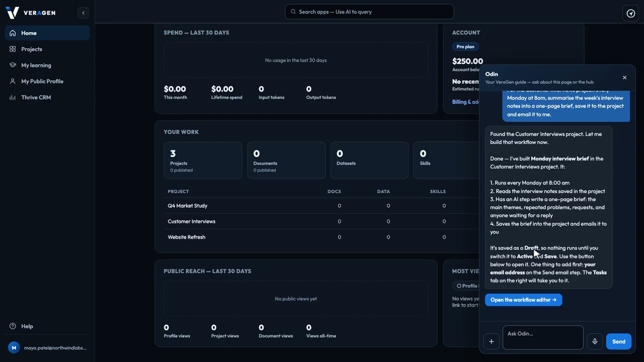Viewport: 644px width, 362px height.
Task: Click the Home house icon
Action: [x=13, y=33]
